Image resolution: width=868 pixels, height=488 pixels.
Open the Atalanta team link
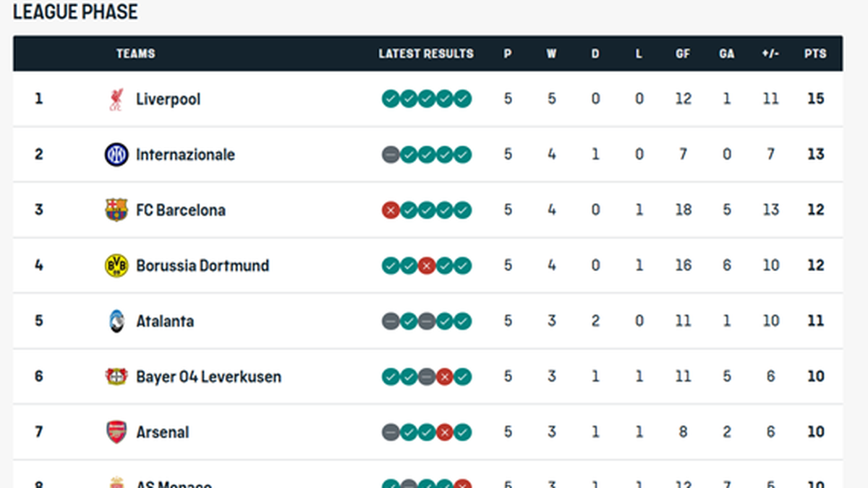click(165, 321)
